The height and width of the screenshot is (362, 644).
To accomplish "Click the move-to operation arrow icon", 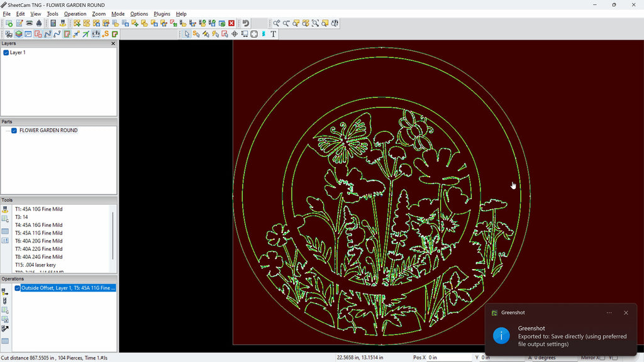I will point(5,328).
